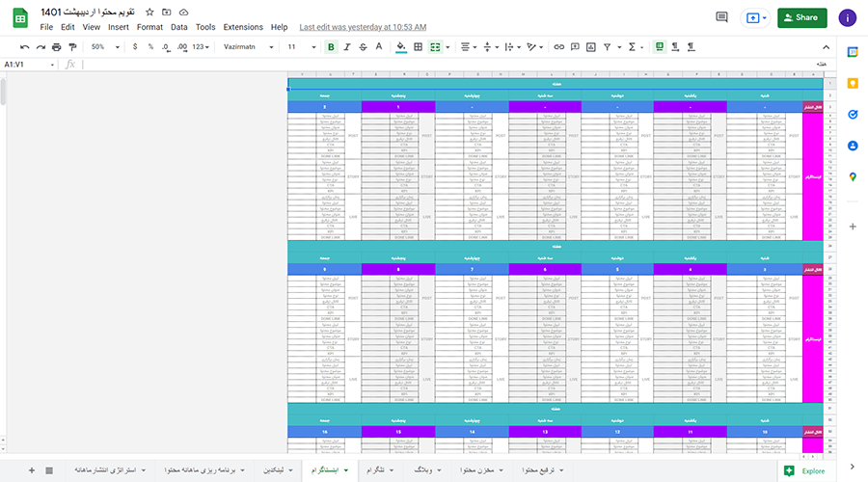Switch to the لینکدین sheet tab
The width and height of the screenshot is (868, 482).
(x=273, y=470)
